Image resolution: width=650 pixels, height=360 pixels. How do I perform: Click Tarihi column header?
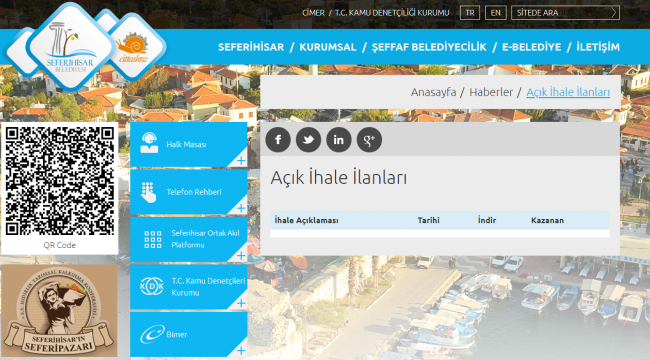(x=428, y=220)
